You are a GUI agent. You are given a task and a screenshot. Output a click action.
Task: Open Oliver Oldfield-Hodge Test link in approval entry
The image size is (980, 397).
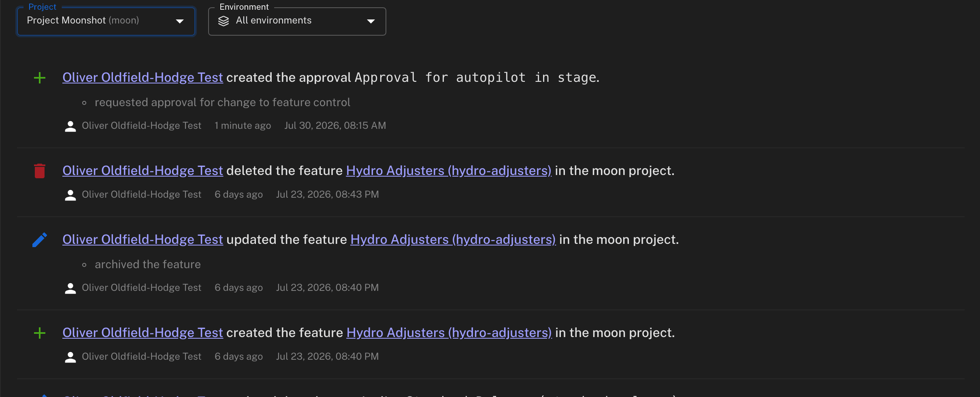pyautogui.click(x=143, y=77)
